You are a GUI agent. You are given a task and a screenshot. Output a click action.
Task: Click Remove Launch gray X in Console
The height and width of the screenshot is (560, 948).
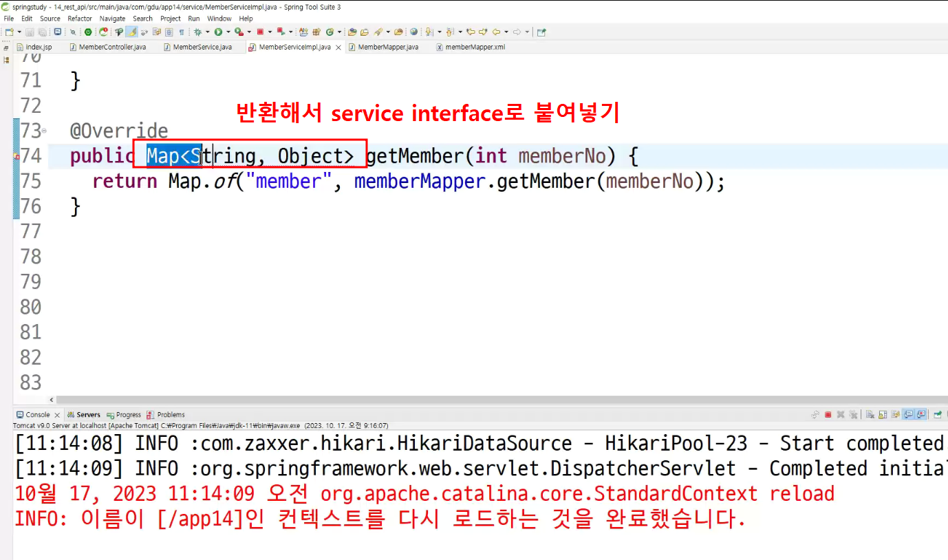[841, 414]
